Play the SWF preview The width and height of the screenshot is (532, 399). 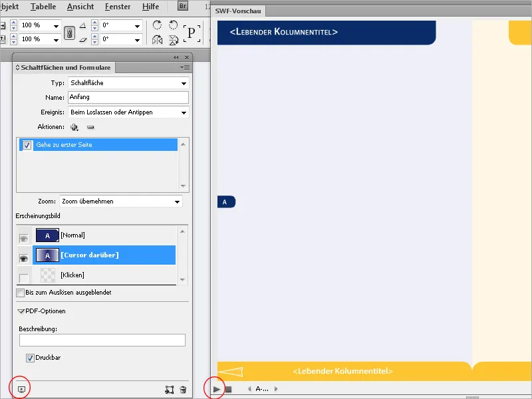point(217,389)
